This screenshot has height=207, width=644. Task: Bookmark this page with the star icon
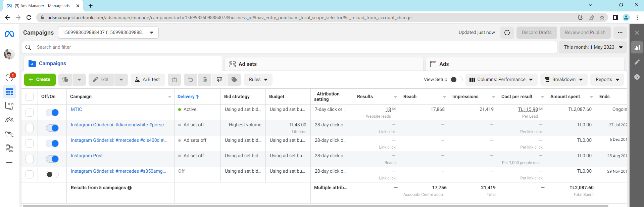pyautogui.click(x=602, y=17)
